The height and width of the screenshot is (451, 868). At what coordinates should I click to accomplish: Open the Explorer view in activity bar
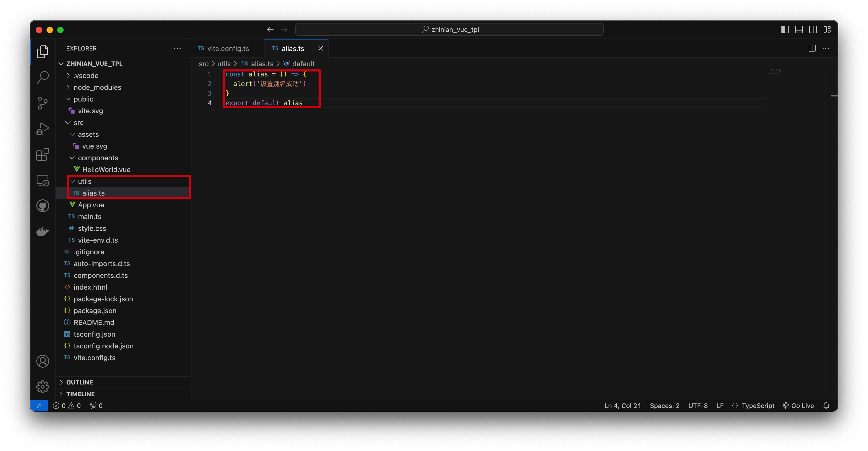42,52
